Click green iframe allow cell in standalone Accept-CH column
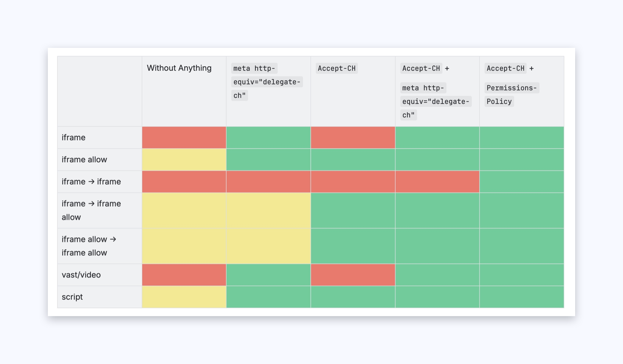 point(353,160)
